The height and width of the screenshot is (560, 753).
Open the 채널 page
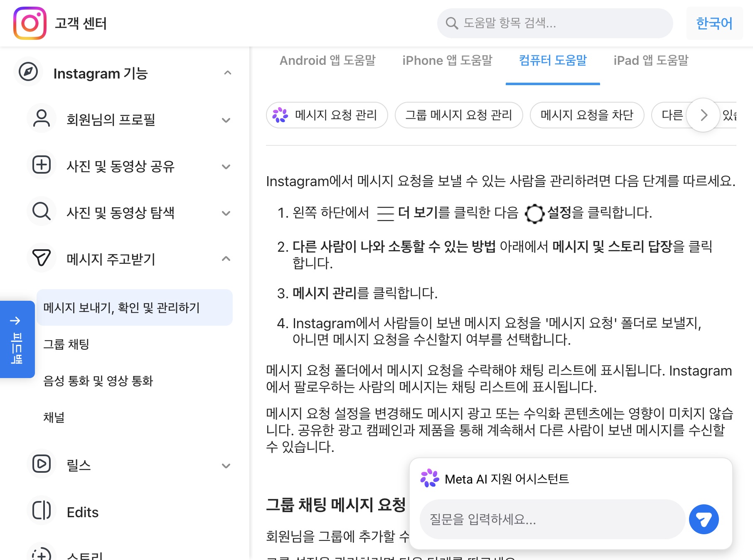click(x=54, y=417)
